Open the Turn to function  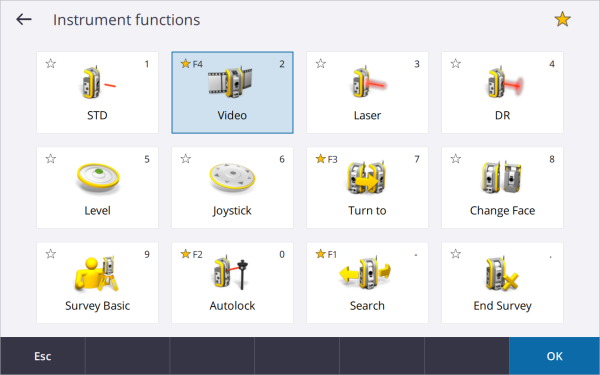tap(367, 188)
